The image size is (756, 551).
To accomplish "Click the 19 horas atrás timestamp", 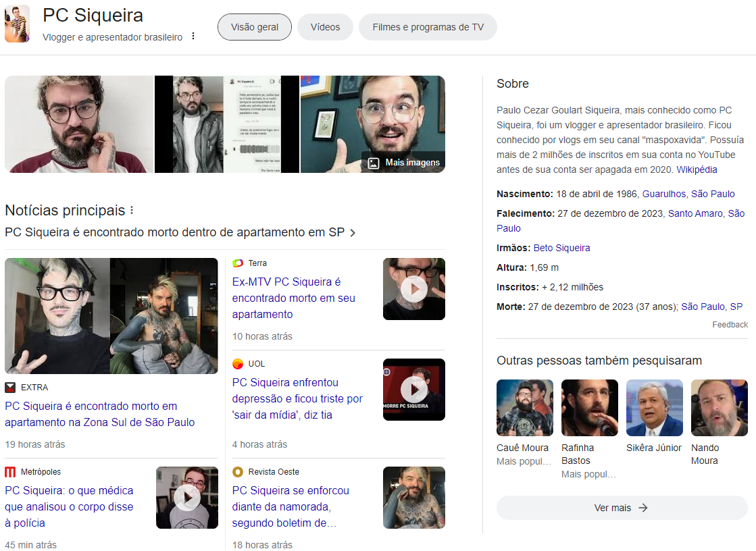I will coord(35,444).
